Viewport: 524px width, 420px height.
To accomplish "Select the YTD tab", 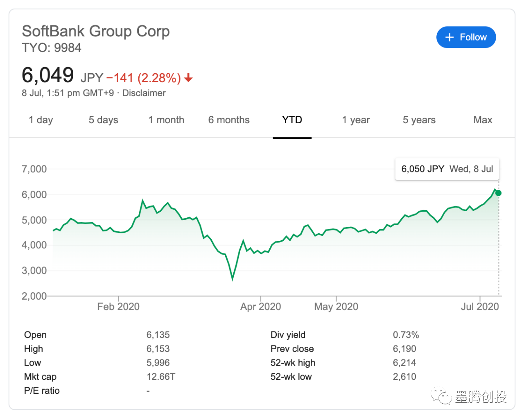I will tap(292, 120).
